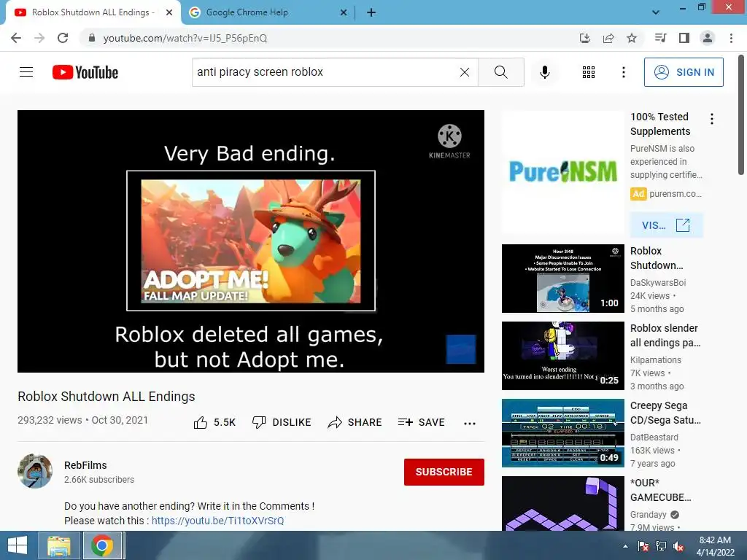Go to YouTube home via logo
Viewport: 747px width, 560px height.
pos(85,72)
